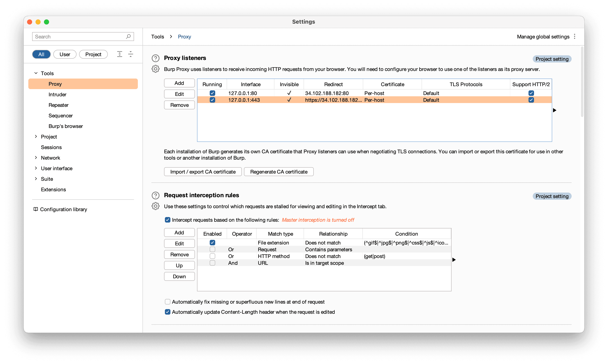This screenshot has width=608, height=364.
Task: Open Configuration library book icon entry
Action: click(x=36, y=209)
